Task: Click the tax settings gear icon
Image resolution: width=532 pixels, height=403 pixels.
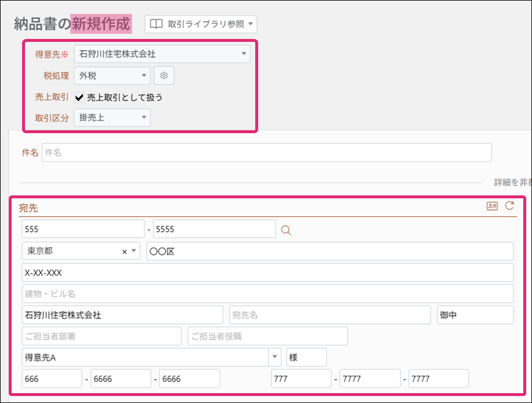Action: pos(163,76)
